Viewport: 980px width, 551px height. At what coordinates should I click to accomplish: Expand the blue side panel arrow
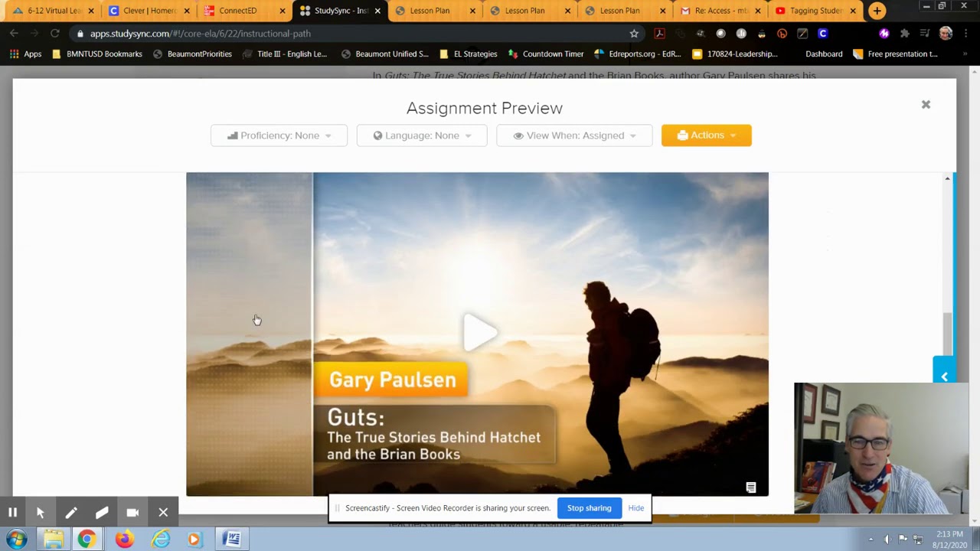(x=944, y=377)
